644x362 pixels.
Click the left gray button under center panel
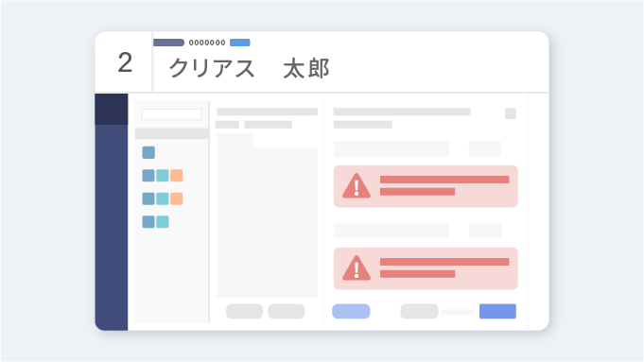(x=244, y=311)
